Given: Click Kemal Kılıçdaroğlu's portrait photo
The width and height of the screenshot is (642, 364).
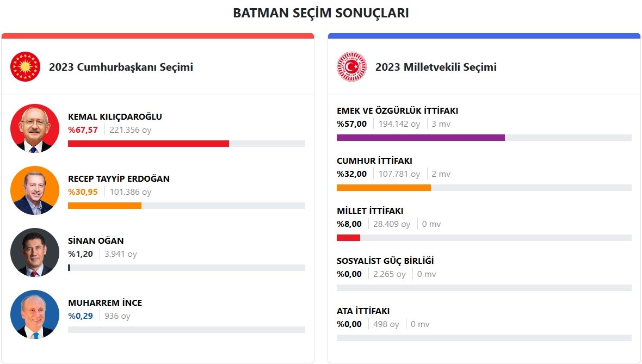Looking at the screenshot, I should (35, 128).
